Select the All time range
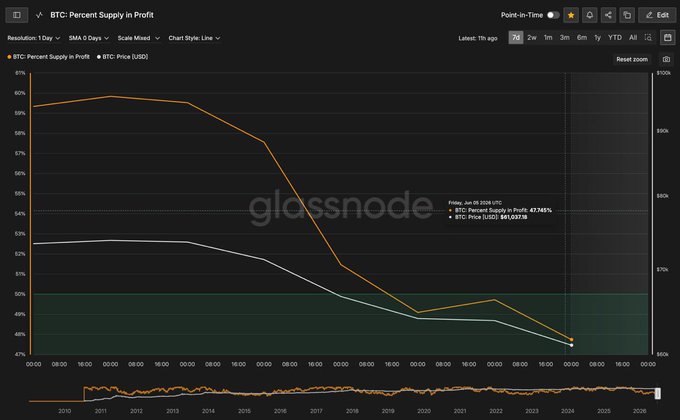The height and width of the screenshot is (420, 680). (x=633, y=38)
